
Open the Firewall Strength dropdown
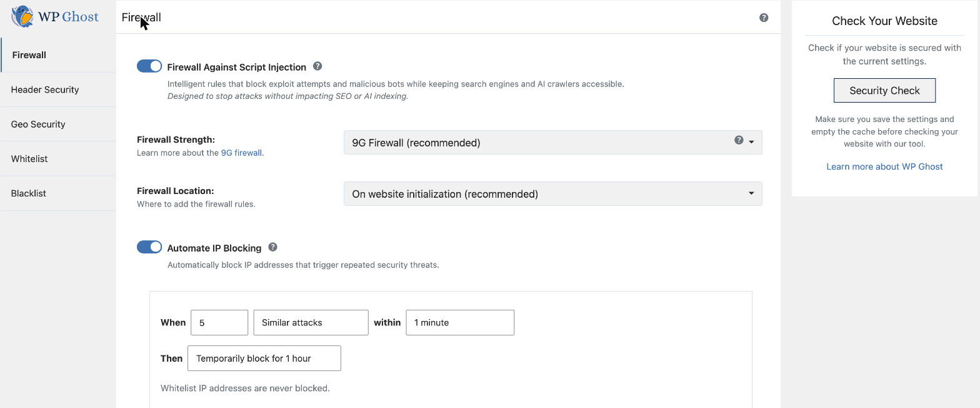pyautogui.click(x=552, y=143)
